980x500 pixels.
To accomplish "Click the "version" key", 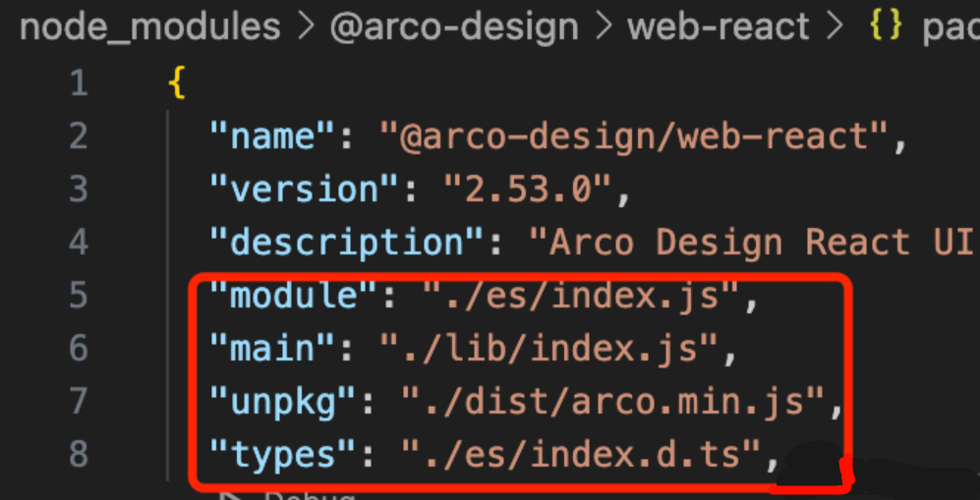I will 305,190.
